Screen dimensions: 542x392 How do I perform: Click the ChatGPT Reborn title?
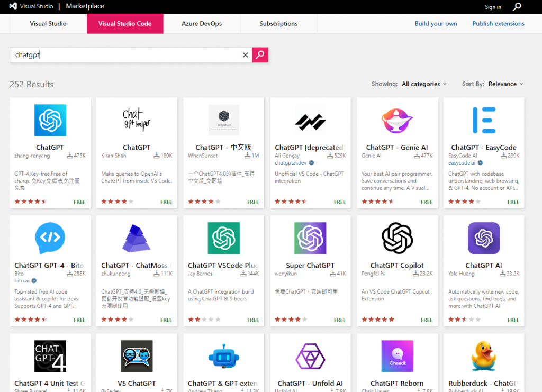(397, 384)
